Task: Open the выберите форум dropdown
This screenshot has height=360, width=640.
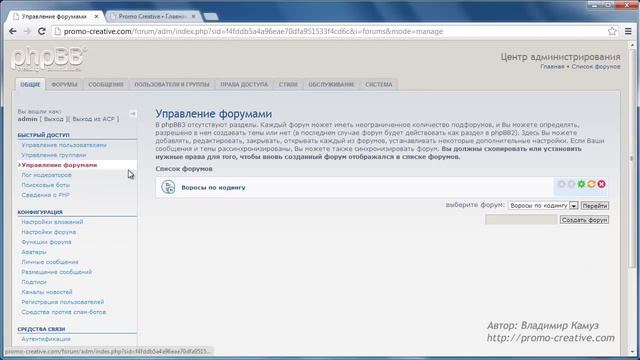Action: coord(543,206)
